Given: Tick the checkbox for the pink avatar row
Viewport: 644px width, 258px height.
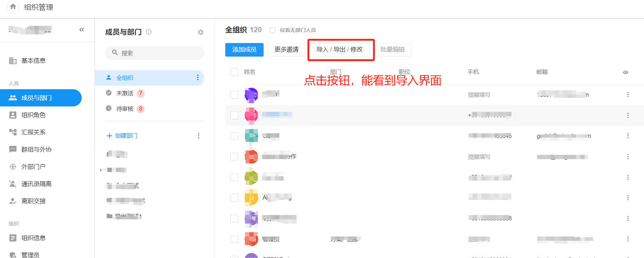Looking at the screenshot, I should [x=234, y=115].
